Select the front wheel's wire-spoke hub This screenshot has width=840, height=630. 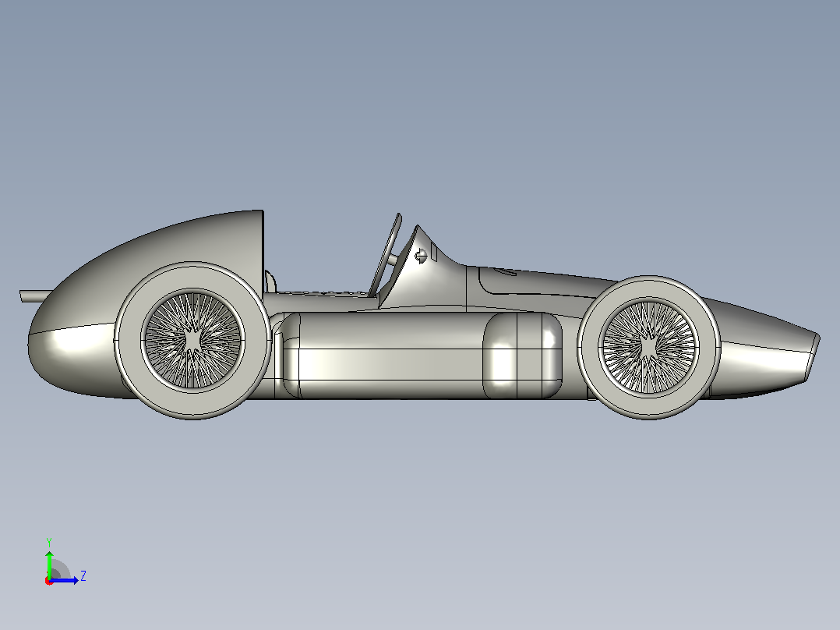(649, 347)
